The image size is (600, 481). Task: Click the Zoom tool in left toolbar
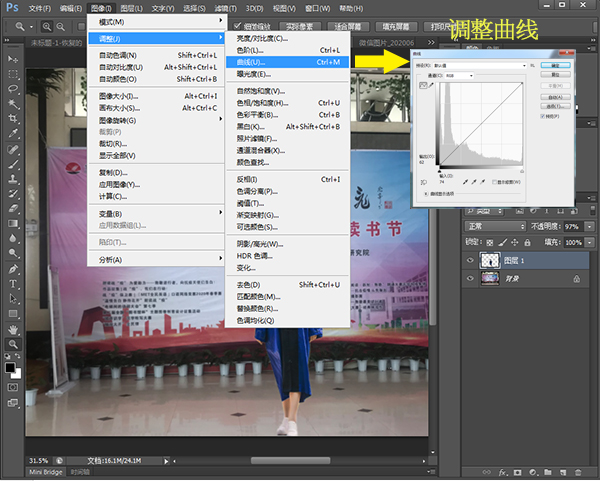click(x=13, y=344)
